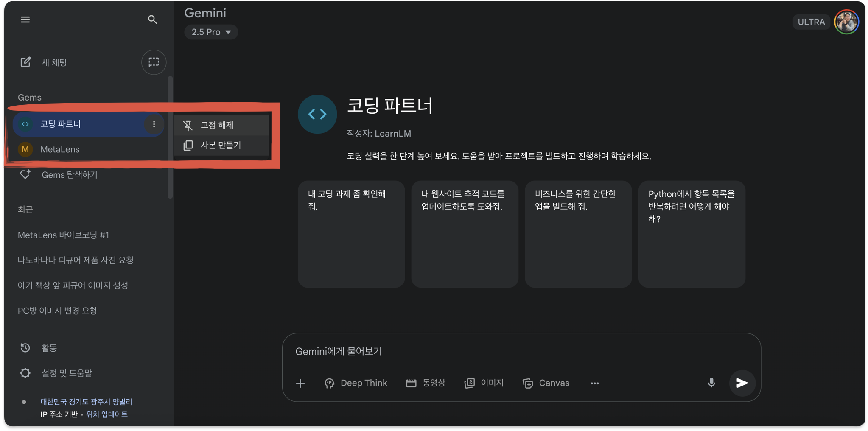Click the Canvas icon
The image size is (868, 431).
[x=527, y=383]
